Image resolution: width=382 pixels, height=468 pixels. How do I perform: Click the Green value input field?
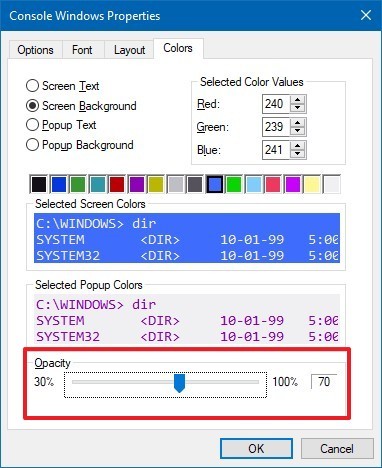[x=276, y=127]
